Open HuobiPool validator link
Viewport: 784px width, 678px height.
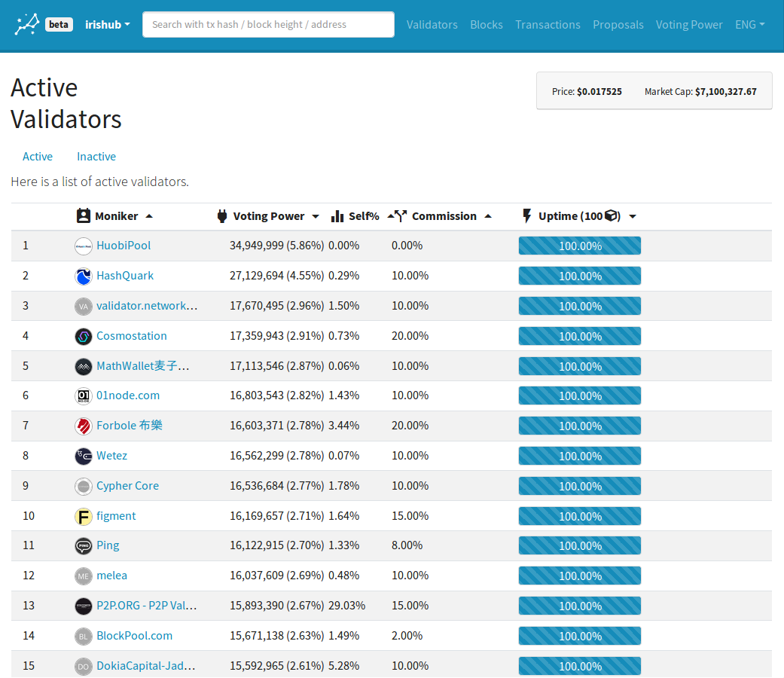click(124, 246)
